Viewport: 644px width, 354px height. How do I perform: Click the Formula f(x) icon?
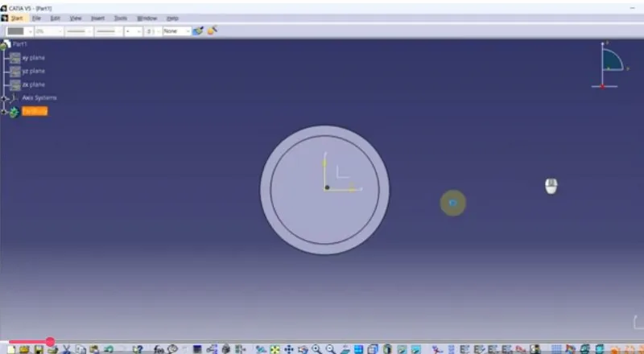click(x=159, y=349)
